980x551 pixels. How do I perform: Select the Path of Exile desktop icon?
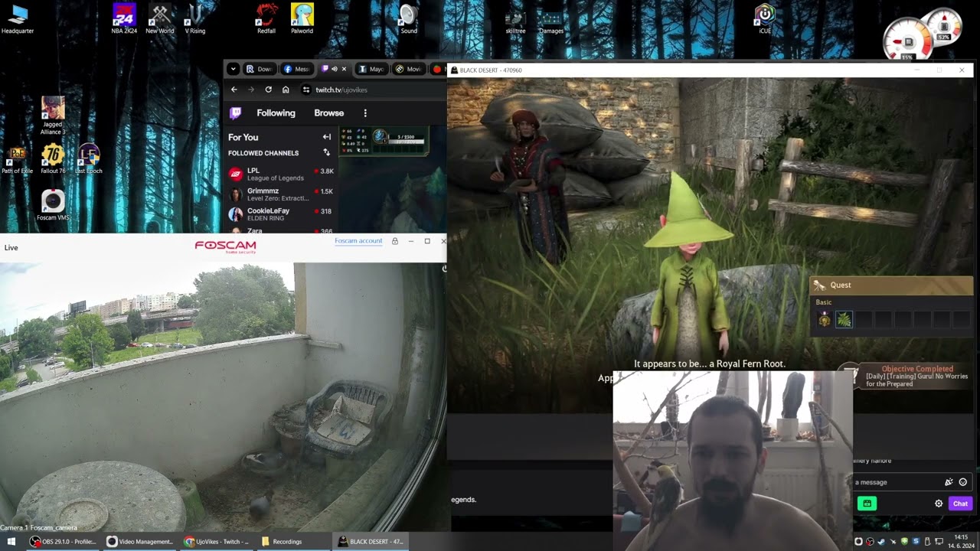tap(17, 160)
